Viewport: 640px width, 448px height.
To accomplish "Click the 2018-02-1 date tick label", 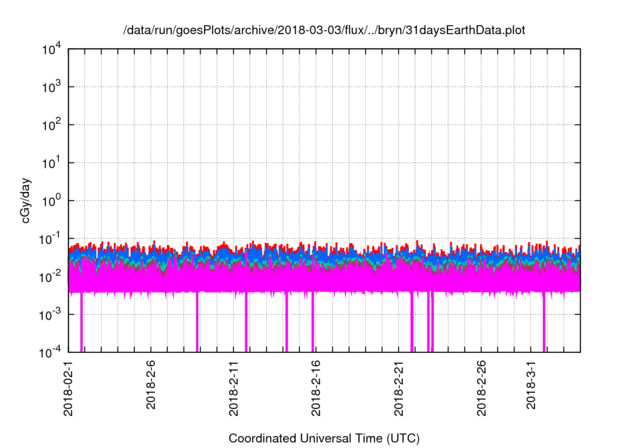I will point(68,388).
